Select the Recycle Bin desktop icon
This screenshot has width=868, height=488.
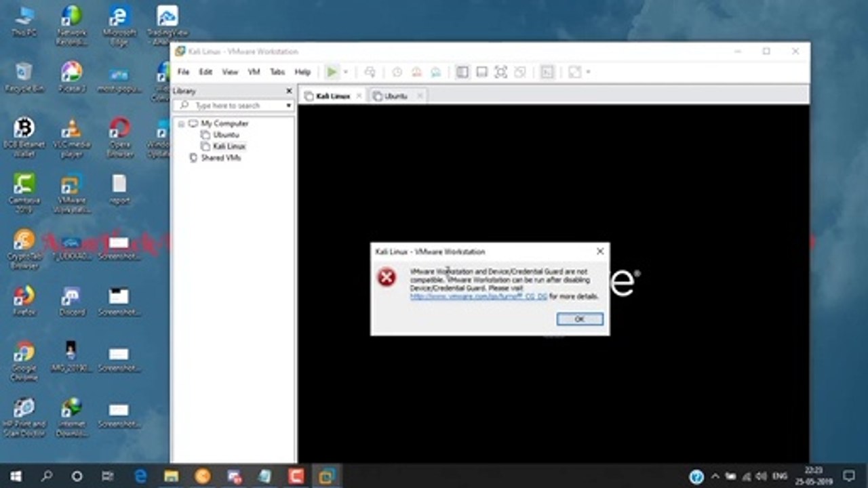[24, 77]
